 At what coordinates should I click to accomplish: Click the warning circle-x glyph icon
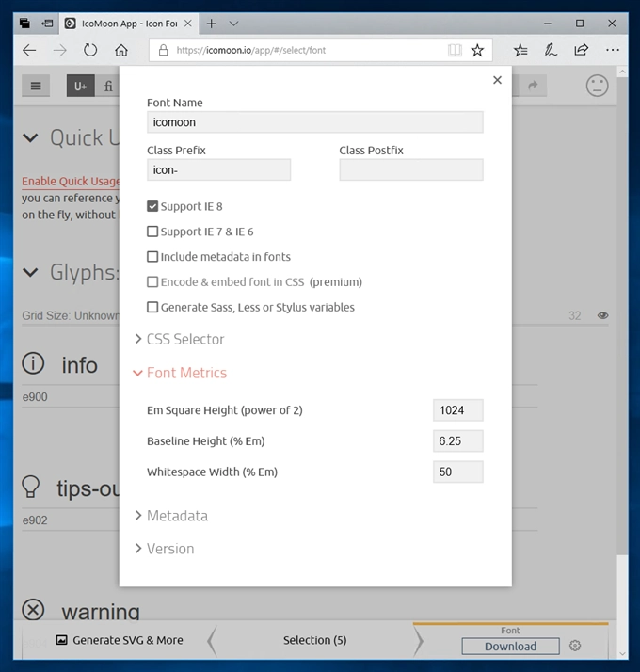point(33,610)
